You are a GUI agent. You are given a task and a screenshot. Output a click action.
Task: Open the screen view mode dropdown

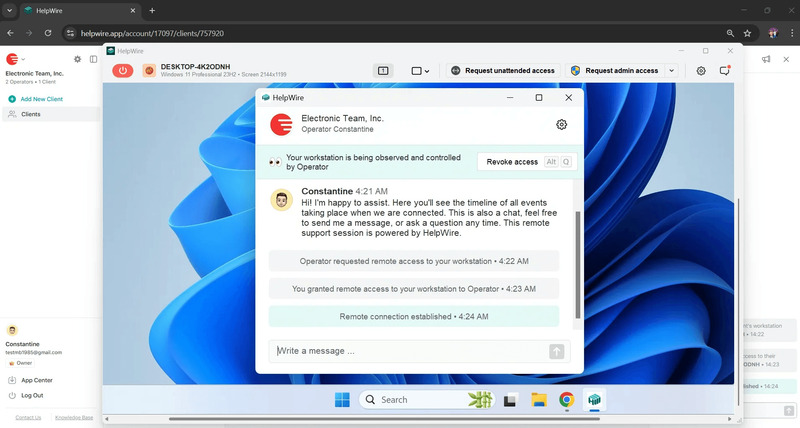tap(420, 71)
